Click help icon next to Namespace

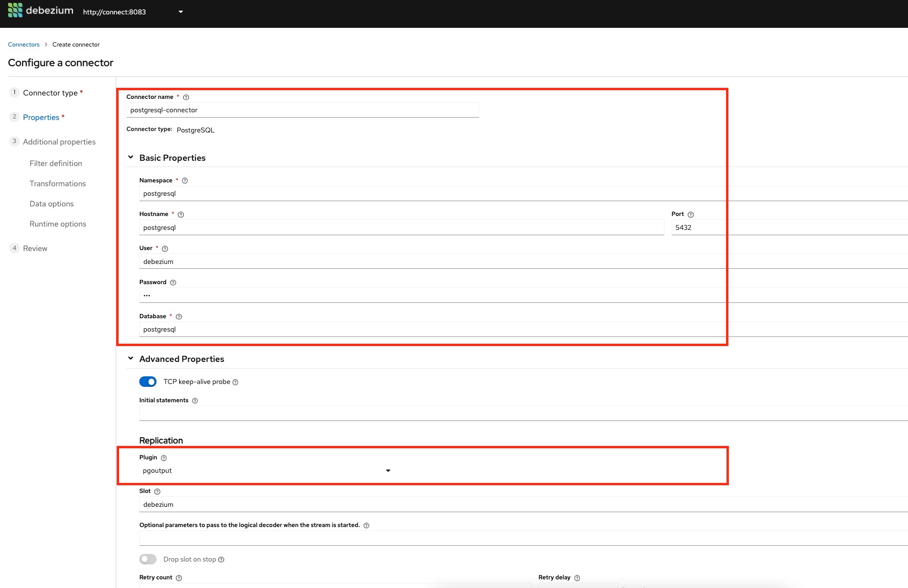point(185,181)
